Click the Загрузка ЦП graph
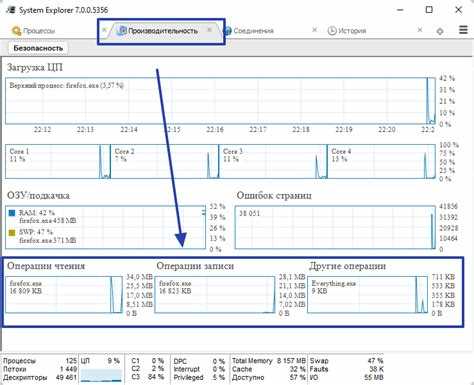 pos(220,101)
